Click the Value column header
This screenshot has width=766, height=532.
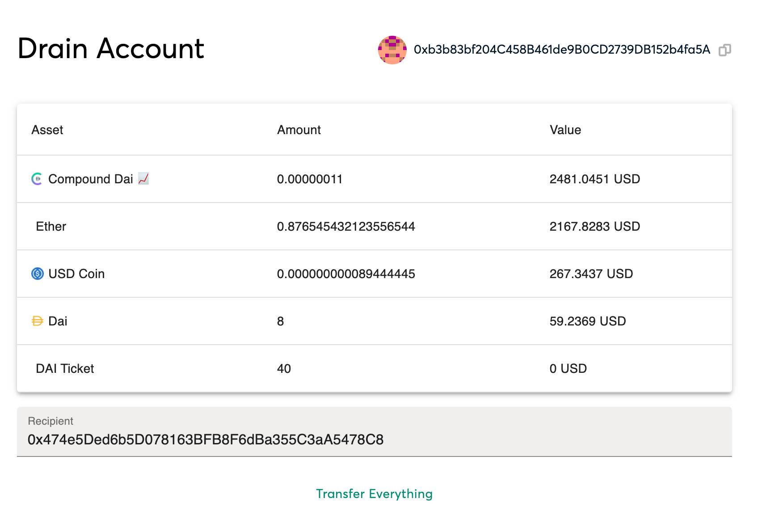point(565,130)
